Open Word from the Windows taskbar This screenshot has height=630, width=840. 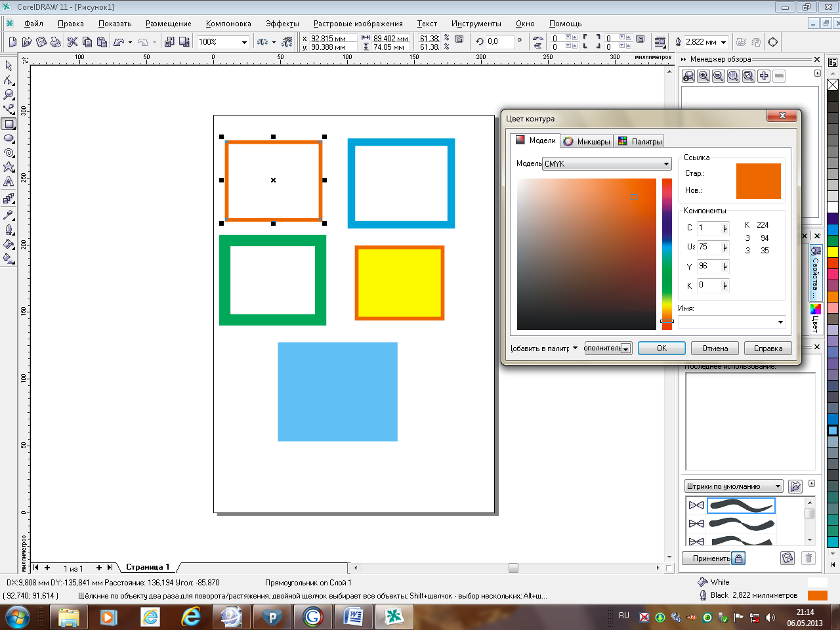pyautogui.click(x=353, y=617)
